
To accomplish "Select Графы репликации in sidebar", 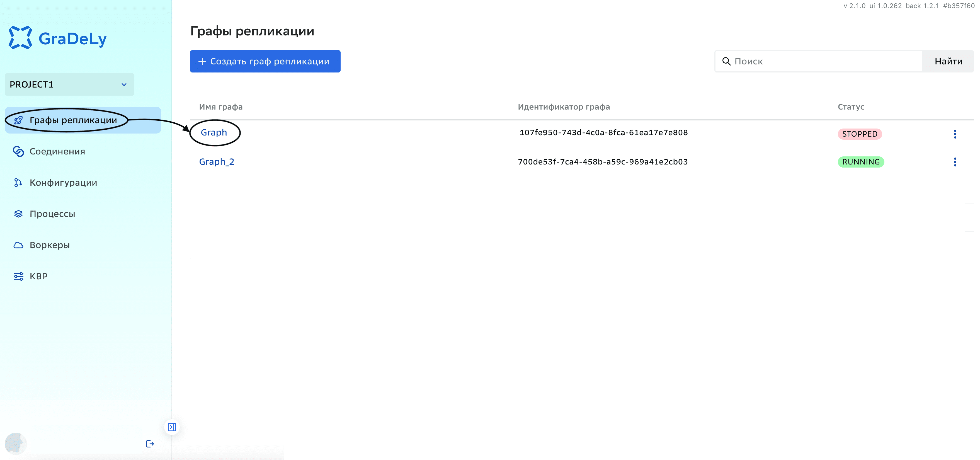I will [x=73, y=120].
